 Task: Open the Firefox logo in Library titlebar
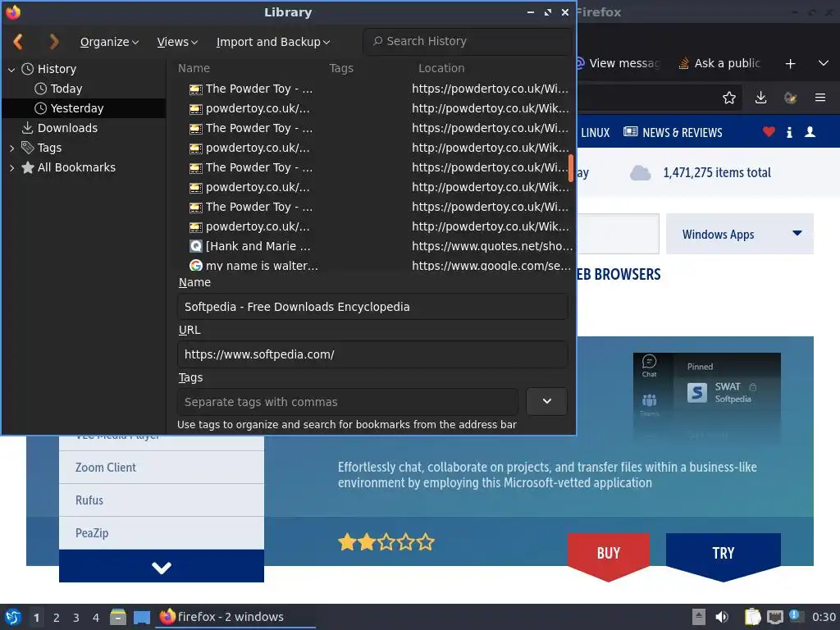coord(13,11)
